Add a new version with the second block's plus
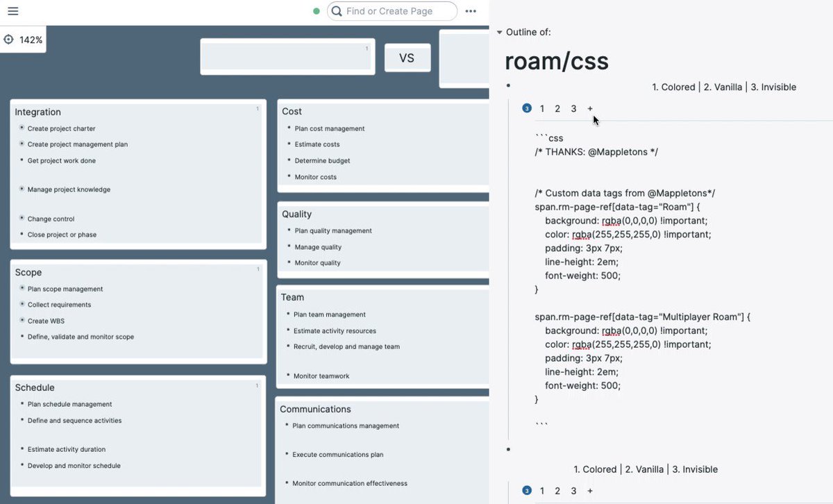Viewport: 833px width, 504px height. click(x=590, y=491)
